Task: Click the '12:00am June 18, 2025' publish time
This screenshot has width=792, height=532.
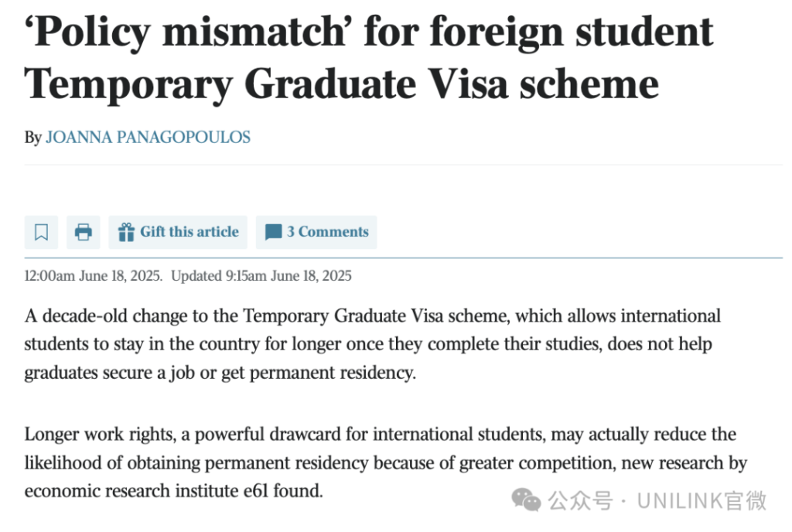Action: click(x=94, y=275)
